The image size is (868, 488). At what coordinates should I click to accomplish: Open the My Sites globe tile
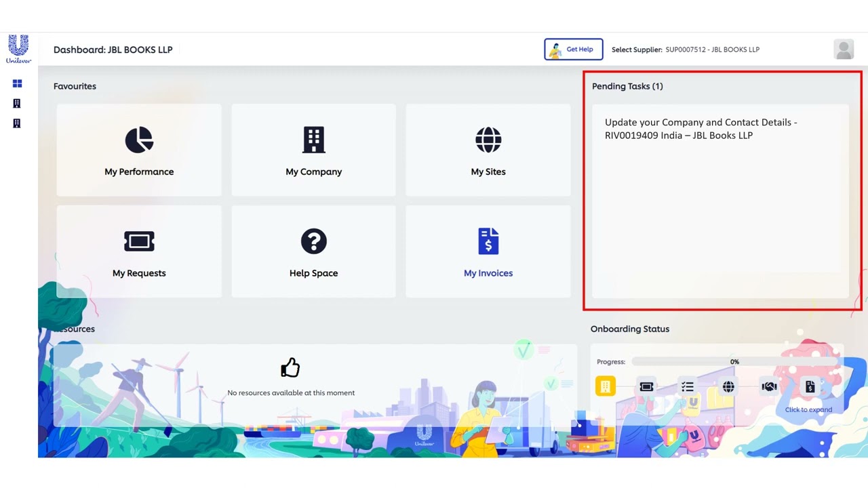(x=488, y=150)
